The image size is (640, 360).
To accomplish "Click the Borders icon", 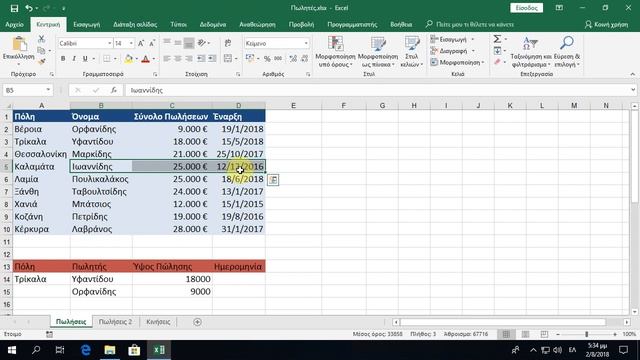I will point(107,59).
